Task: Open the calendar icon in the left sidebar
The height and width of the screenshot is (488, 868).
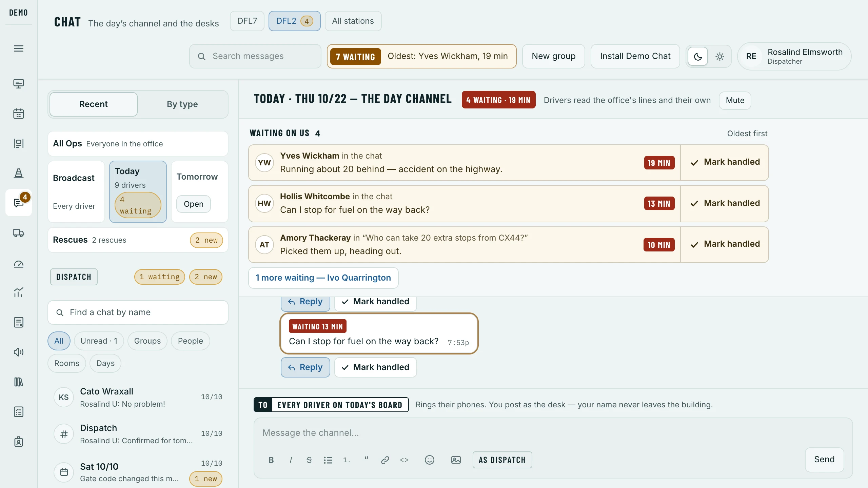Action: (x=19, y=114)
